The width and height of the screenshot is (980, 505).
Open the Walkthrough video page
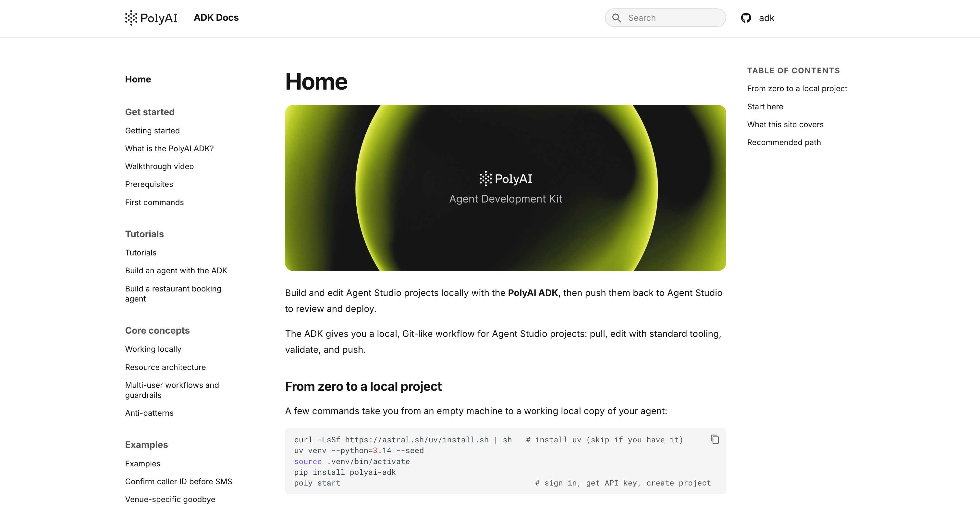pos(159,166)
